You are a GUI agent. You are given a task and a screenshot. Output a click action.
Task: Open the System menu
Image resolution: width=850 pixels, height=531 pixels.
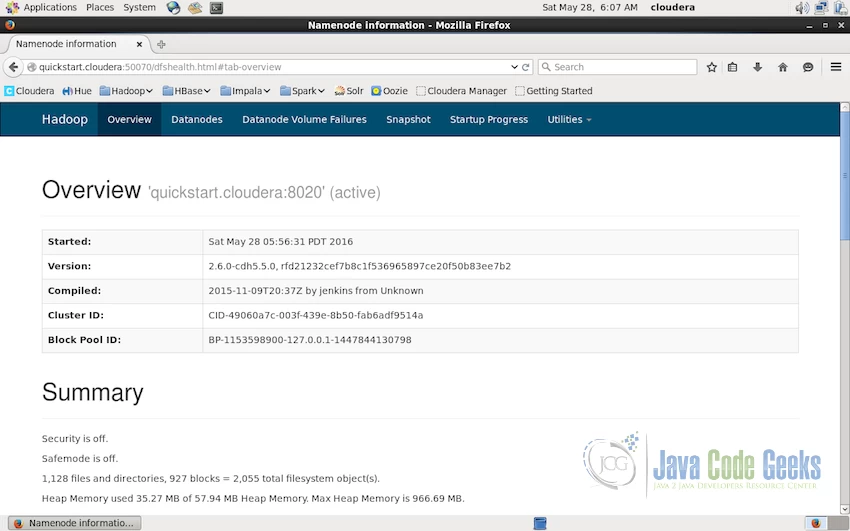coord(139,8)
